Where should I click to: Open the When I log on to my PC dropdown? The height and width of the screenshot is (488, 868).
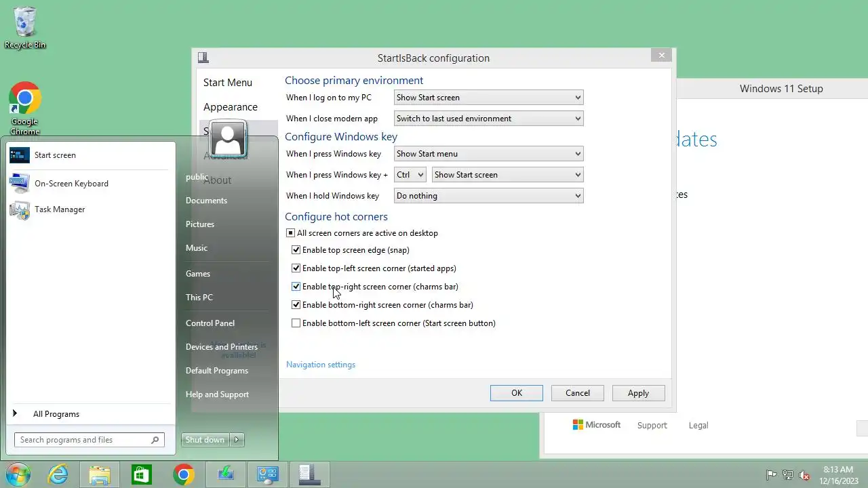(488, 98)
